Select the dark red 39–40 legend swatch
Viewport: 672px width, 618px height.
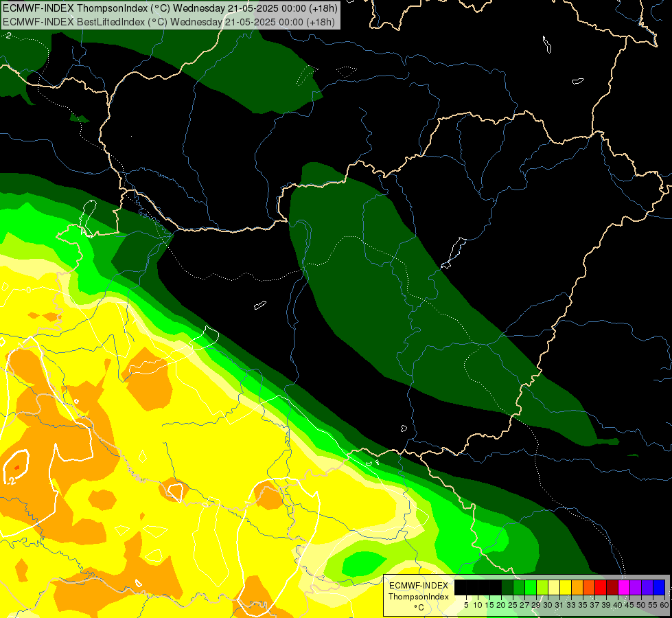[x=612, y=587]
